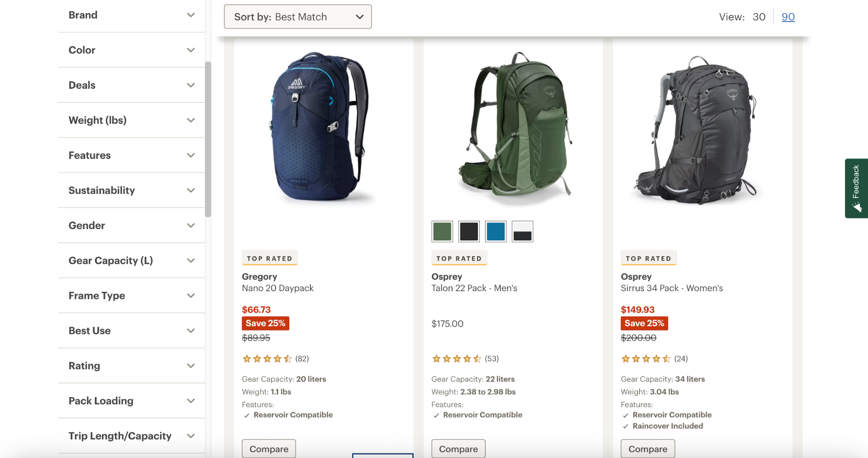
Task: Choose the blue Talon 22 color swatch
Action: click(x=495, y=231)
